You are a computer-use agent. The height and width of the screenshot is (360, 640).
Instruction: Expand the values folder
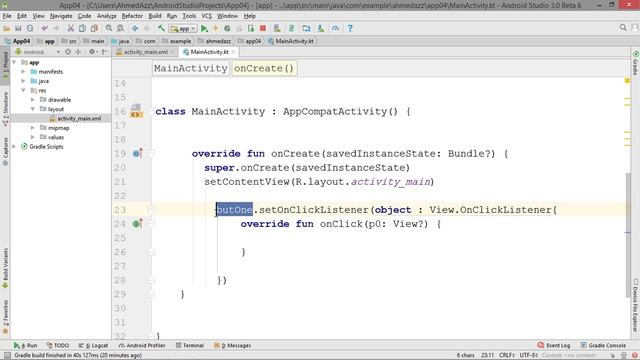[33, 137]
